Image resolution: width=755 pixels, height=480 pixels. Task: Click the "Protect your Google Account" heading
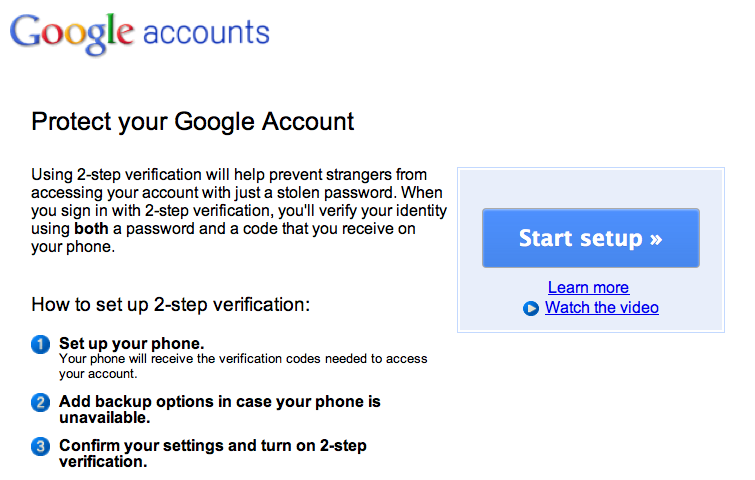coord(193,122)
